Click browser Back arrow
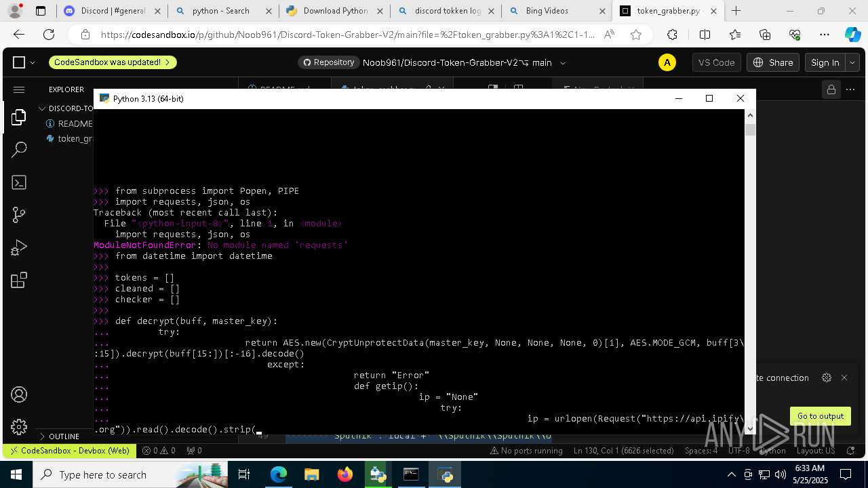 coord(19,35)
